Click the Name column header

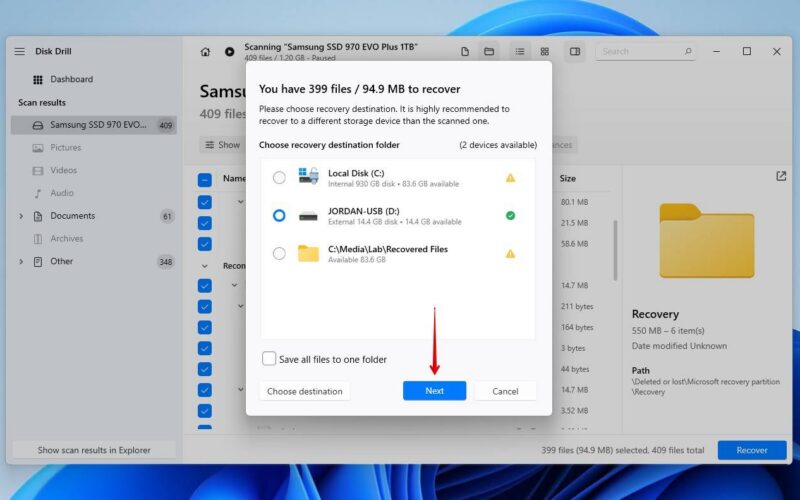[234, 179]
